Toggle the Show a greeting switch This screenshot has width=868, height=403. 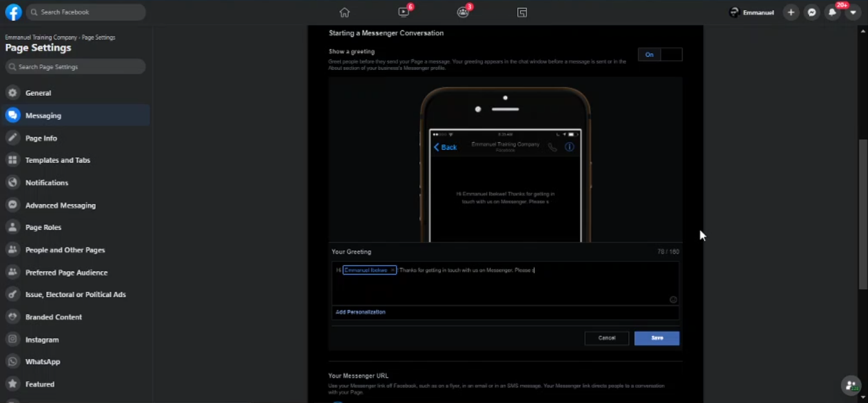tap(660, 54)
